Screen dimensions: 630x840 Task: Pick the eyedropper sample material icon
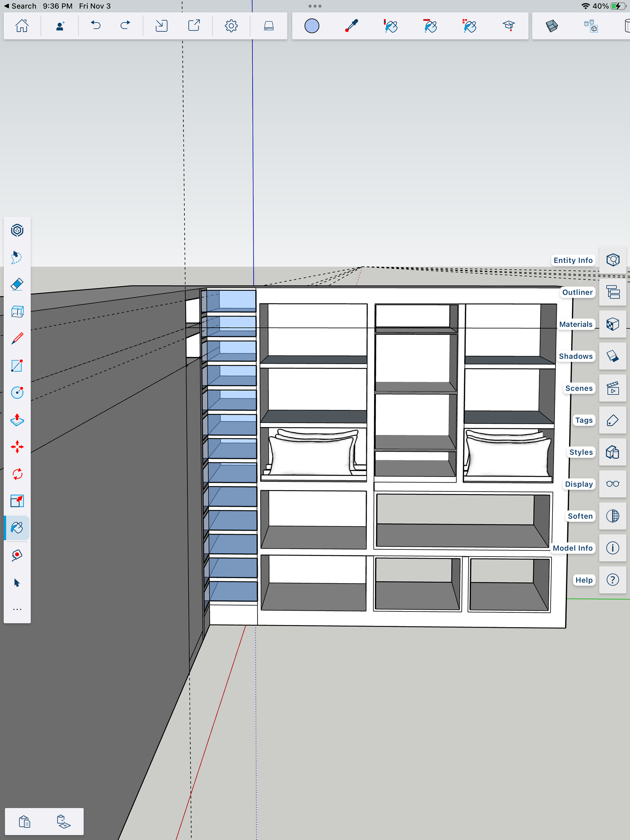click(351, 26)
